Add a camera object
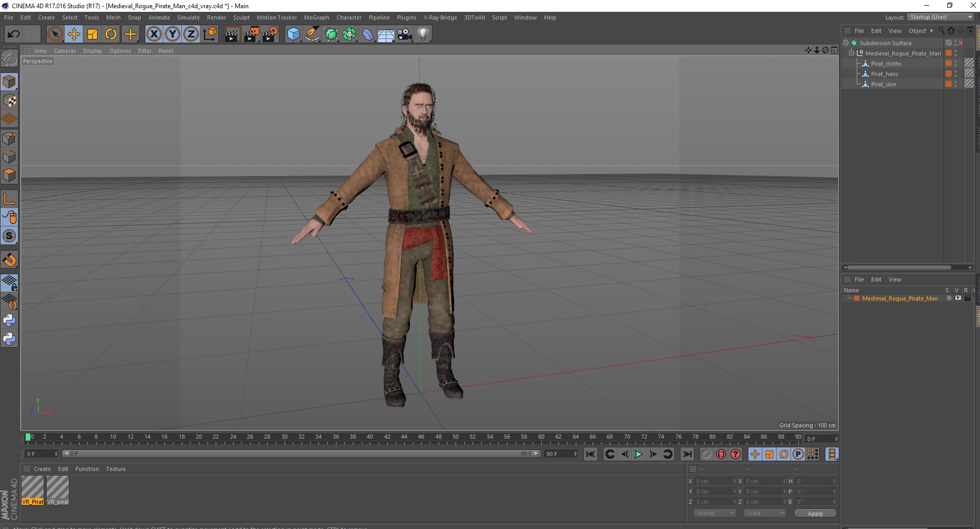This screenshot has width=980, height=529. point(405,34)
